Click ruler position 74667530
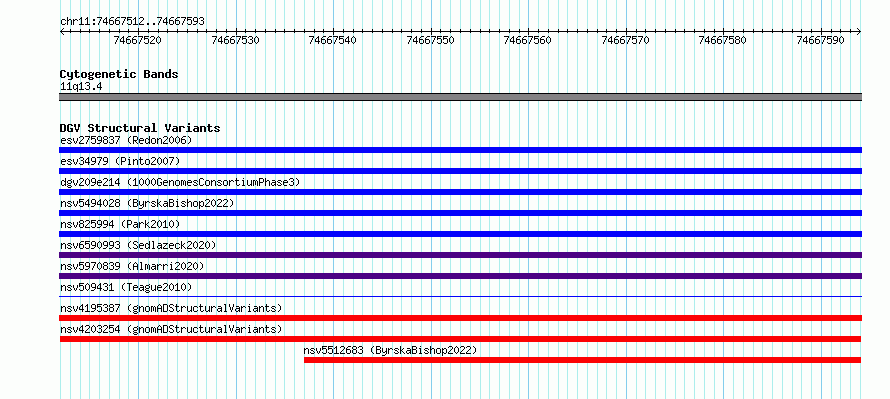The height and width of the screenshot is (399, 890). (x=236, y=40)
